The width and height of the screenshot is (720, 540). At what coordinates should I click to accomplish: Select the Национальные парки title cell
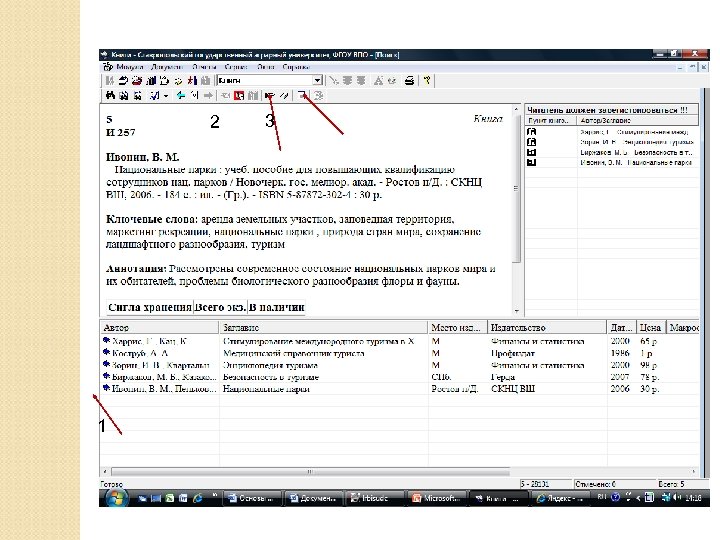pyautogui.click(x=266, y=389)
